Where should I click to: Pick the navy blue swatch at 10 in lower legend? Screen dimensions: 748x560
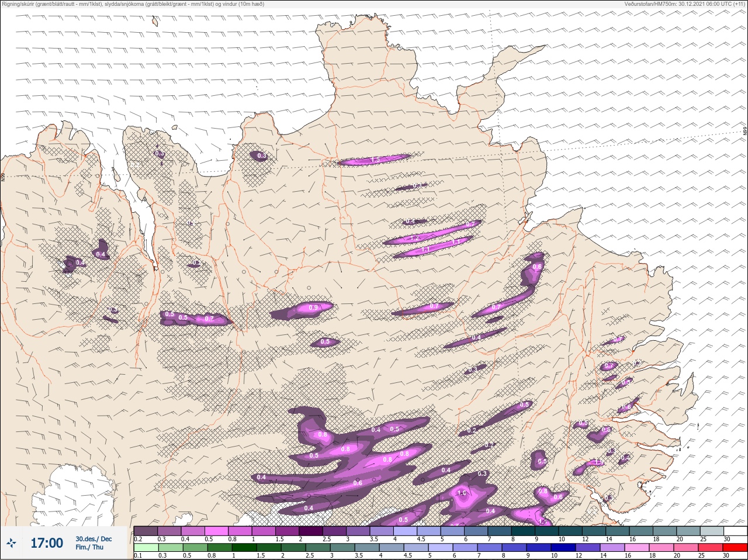563,548
